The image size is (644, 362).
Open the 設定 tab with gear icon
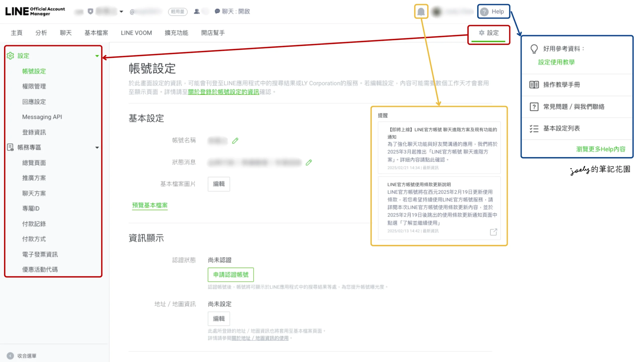click(x=488, y=33)
